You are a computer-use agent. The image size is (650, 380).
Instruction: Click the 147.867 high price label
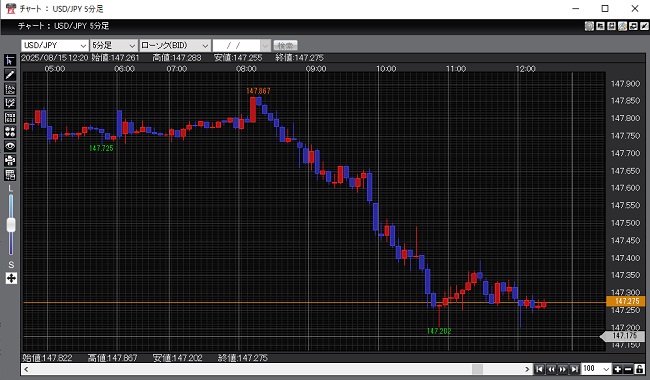(258, 91)
